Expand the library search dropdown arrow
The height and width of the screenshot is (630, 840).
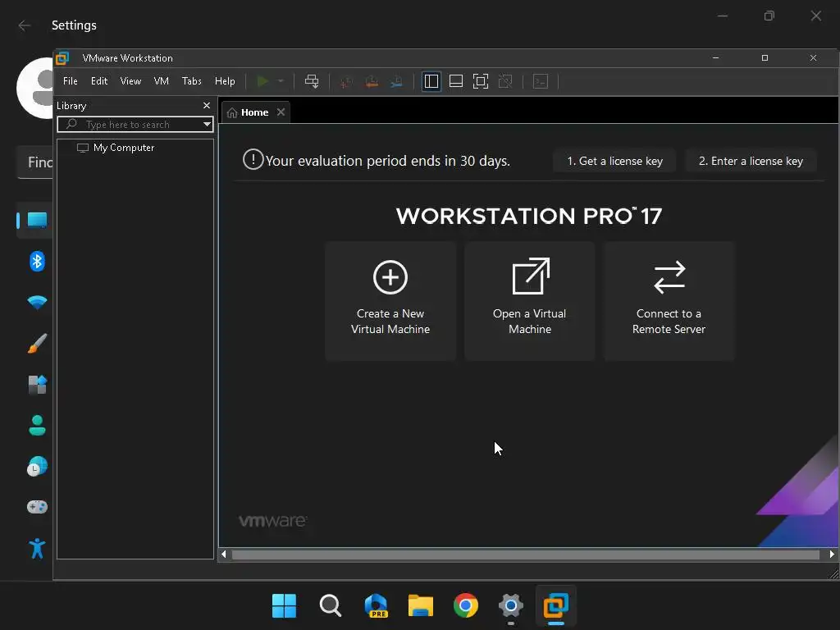207,125
